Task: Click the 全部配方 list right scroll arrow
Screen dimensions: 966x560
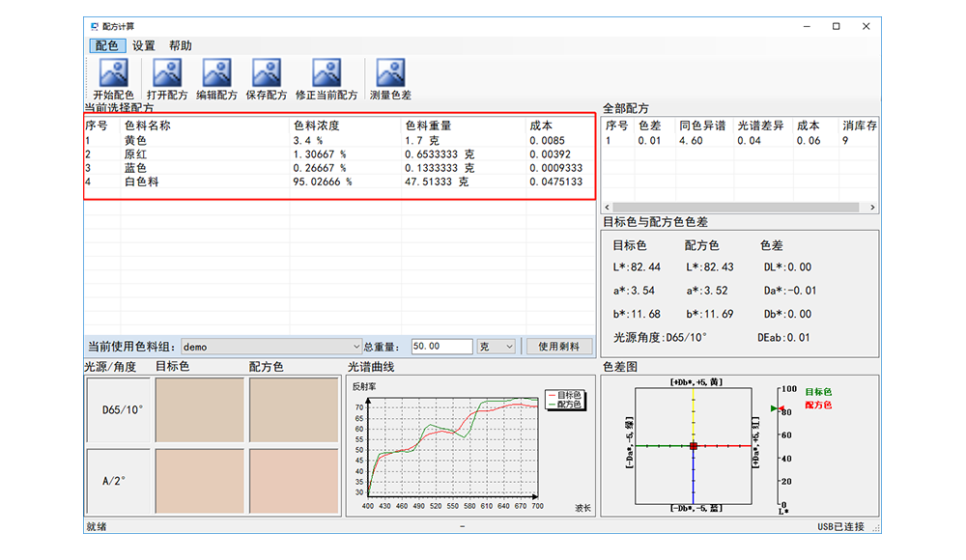Action: click(872, 208)
